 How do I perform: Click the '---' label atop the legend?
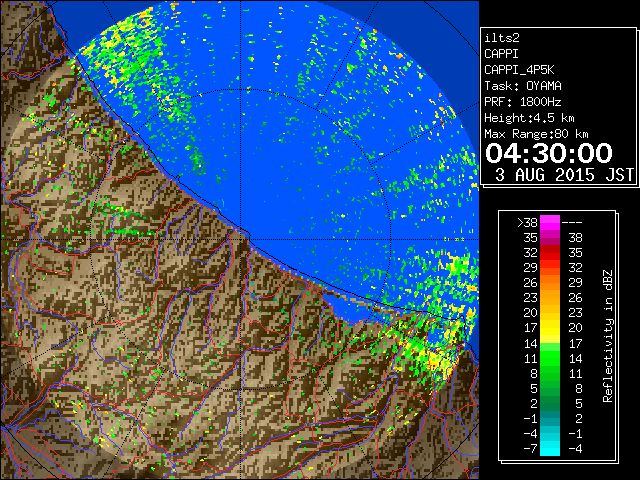coord(572,223)
